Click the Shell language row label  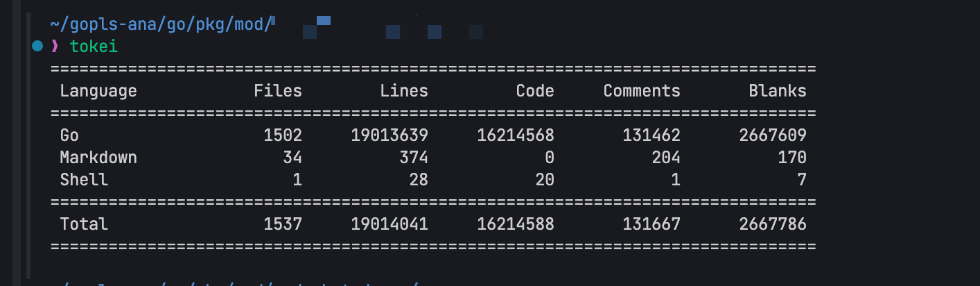click(84, 180)
